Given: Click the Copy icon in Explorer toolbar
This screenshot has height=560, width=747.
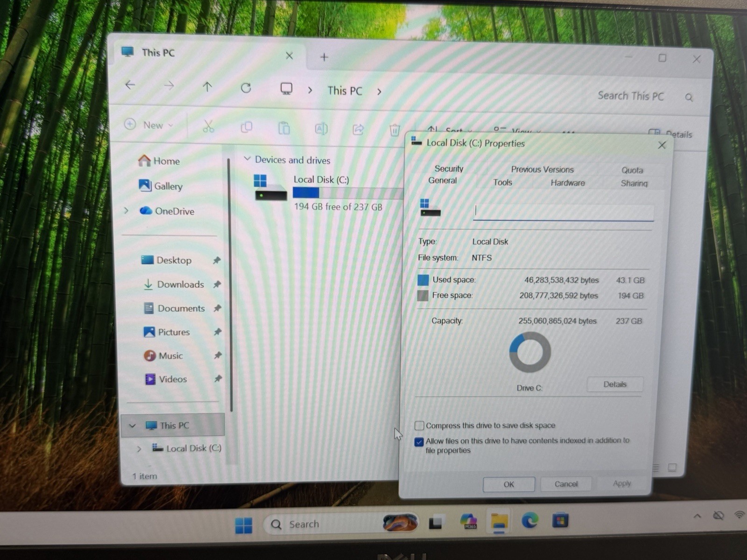Looking at the screenshot, I should [247, 127].
